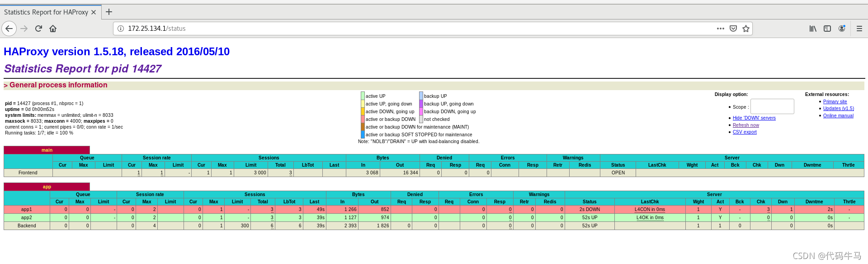Open the Firefox account icon
Image resolution: width=868 pixels, height=264 pixels.
pyautogui.click(x=842, y=29)
